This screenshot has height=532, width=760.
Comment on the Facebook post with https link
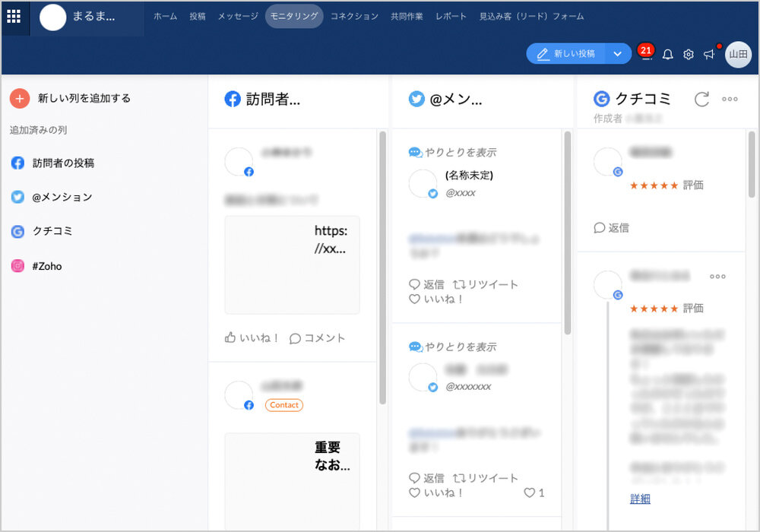pos(317,337)
